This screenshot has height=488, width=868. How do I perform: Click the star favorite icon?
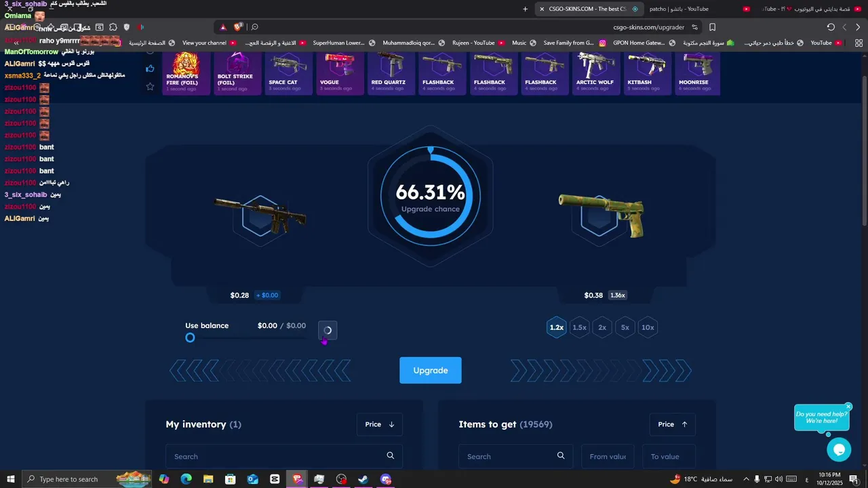pyautogui.click(x=151, y=86)
